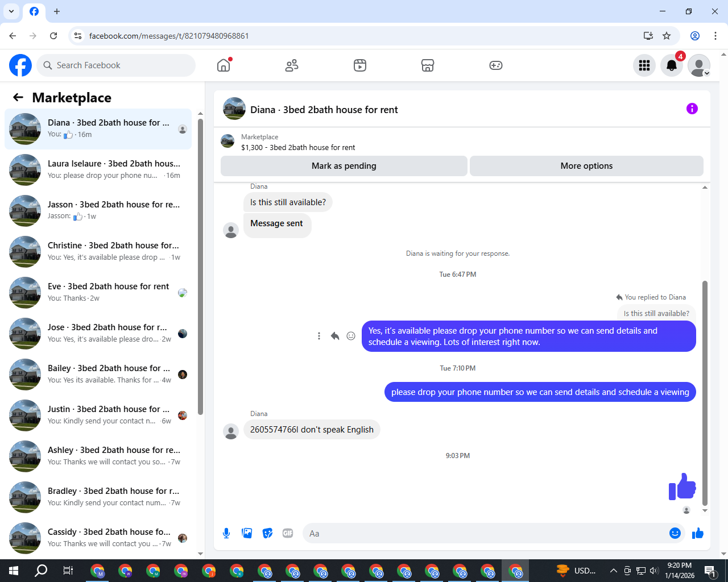Screen dimensions: 728x582
Task: Open Task View on taskbar
Action: 68,571
